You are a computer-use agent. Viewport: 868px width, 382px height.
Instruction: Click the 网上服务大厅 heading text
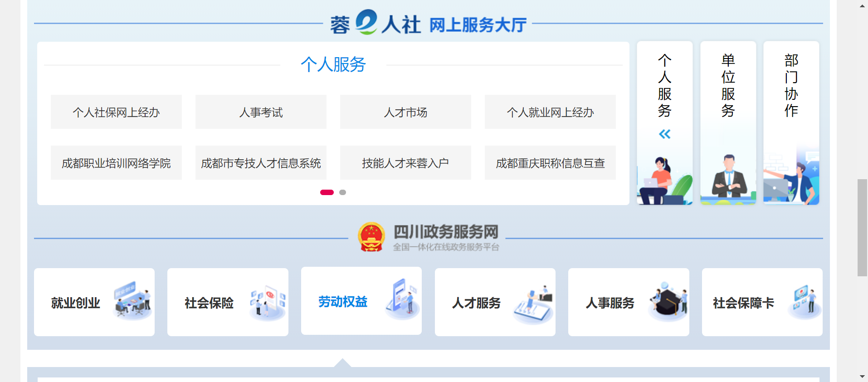478,25
